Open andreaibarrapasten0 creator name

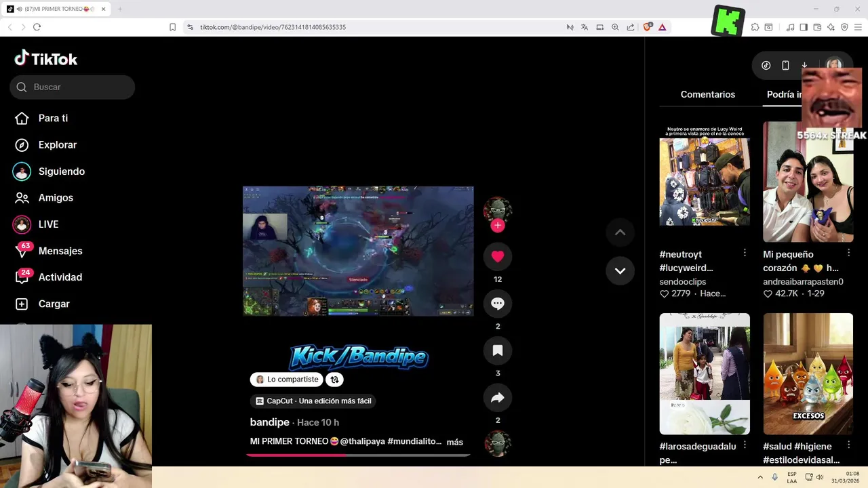click(x=803, y=281)
